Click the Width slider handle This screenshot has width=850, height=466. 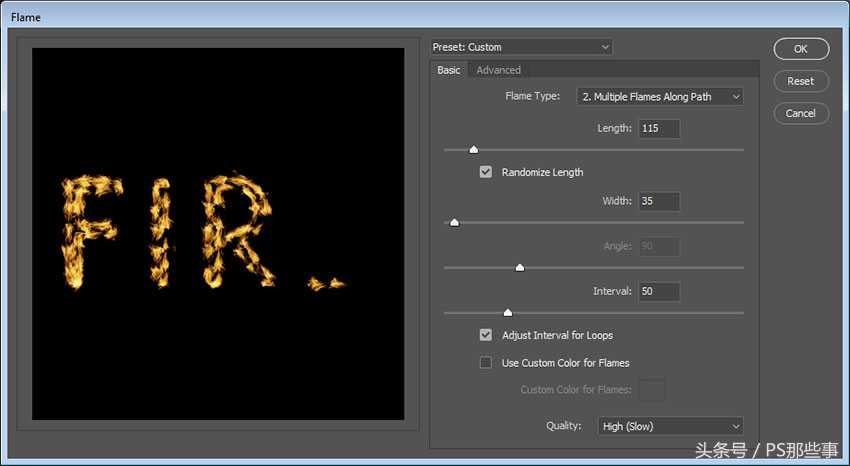(x=454, y=222)
